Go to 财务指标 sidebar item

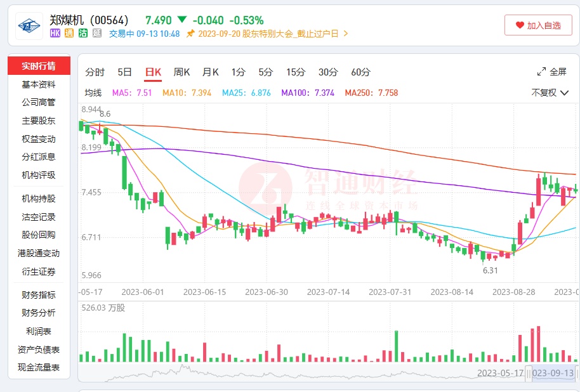[x=39, y=295]
